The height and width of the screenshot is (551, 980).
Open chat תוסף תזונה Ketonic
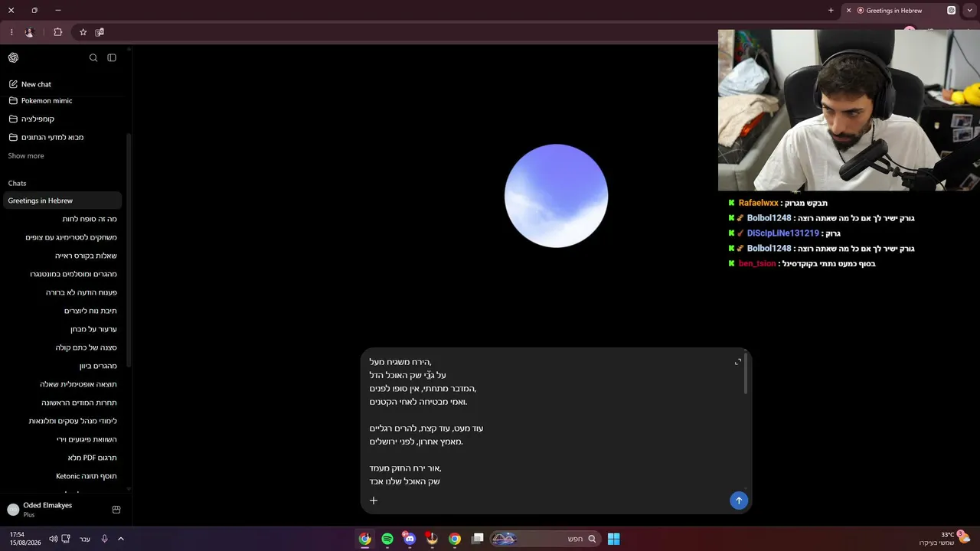pyautogui.click(x=87, y=476)
